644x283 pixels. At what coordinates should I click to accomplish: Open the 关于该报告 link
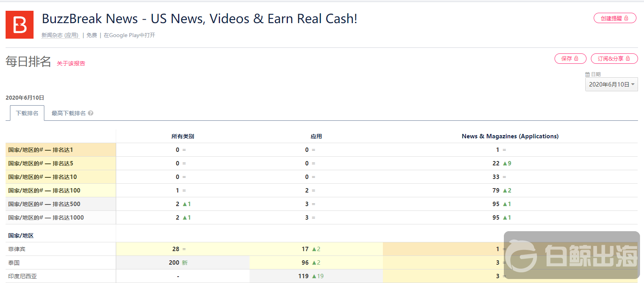(71, 63)
